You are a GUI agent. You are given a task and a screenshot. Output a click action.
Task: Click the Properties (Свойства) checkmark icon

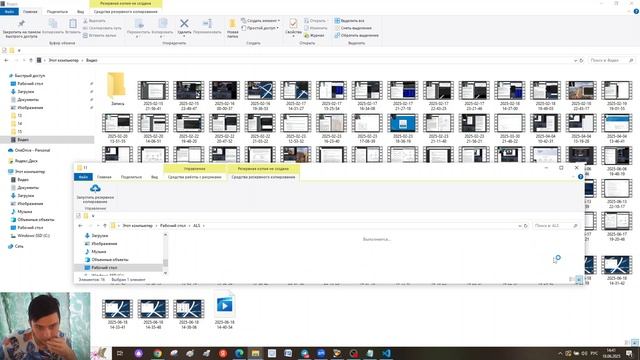coord(293,23)
